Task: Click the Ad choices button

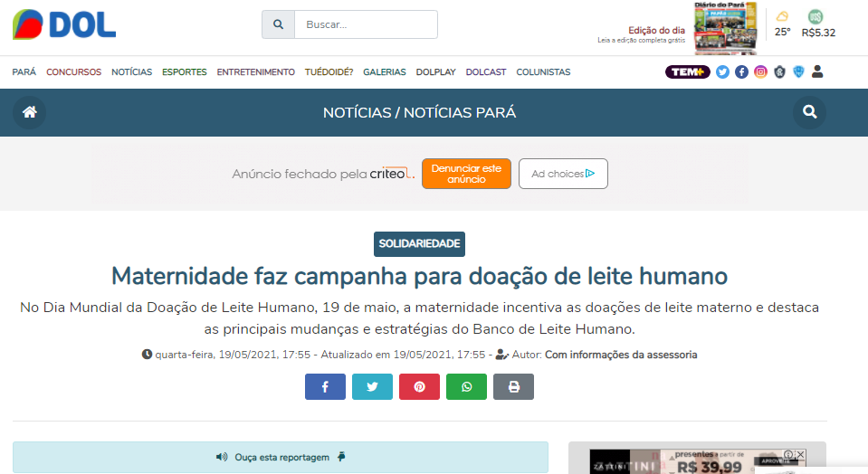Action: (x=562, y=174)
